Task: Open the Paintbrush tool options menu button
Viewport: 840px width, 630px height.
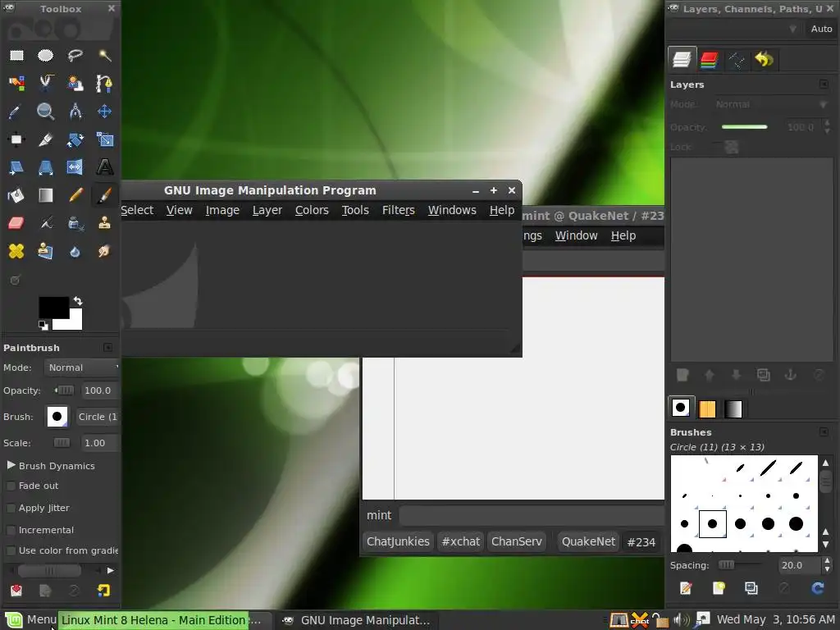Action: click(x=107, y=348)
